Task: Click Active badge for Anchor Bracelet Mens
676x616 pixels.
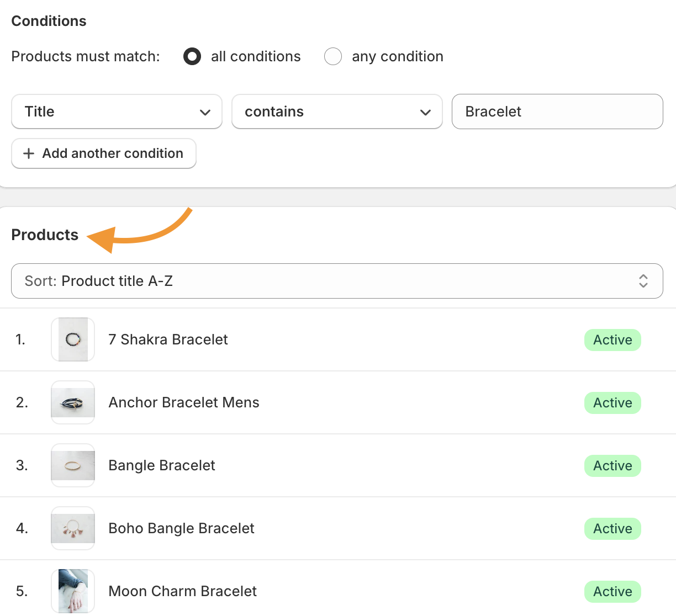Action: (612, 403)
